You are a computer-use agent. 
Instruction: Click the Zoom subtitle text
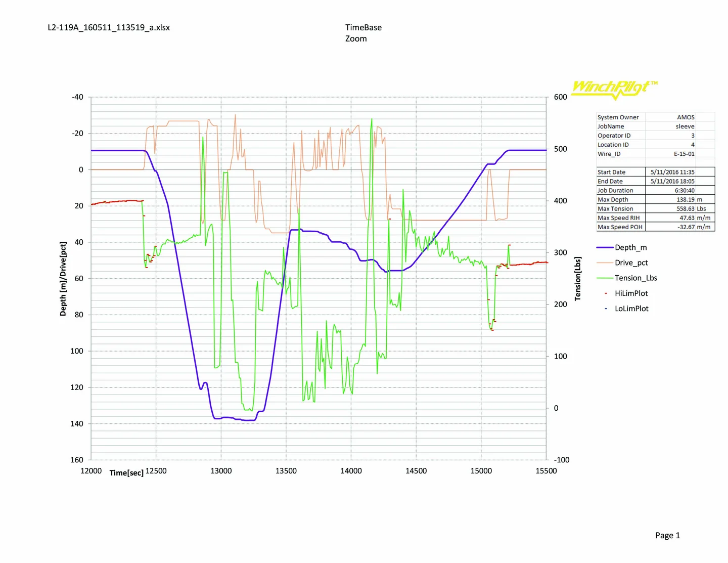[x=356, y=39]
